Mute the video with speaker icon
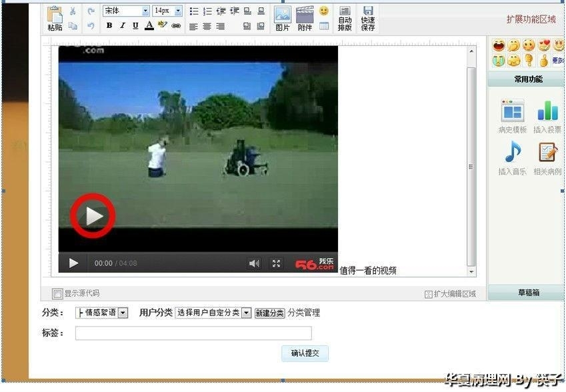Screen dimensions: 566x392 click(x=254, y=263)
